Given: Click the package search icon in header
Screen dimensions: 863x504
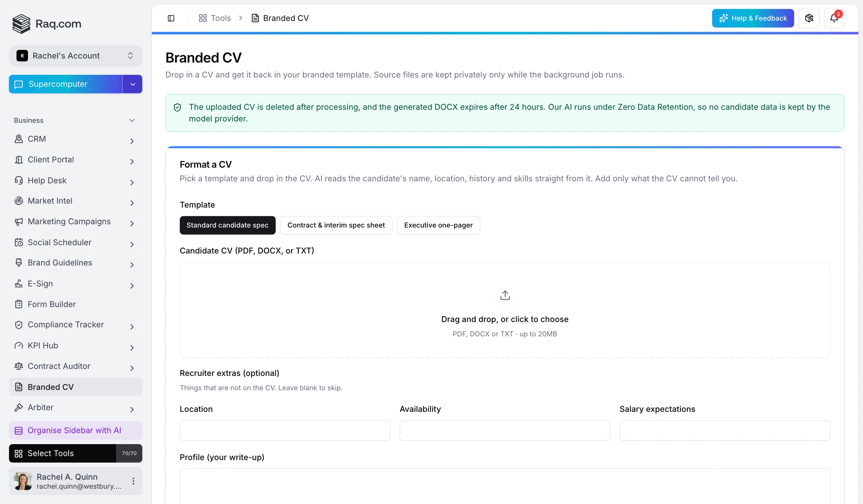Looking at the screenshot, I should (x=809, y=18).
